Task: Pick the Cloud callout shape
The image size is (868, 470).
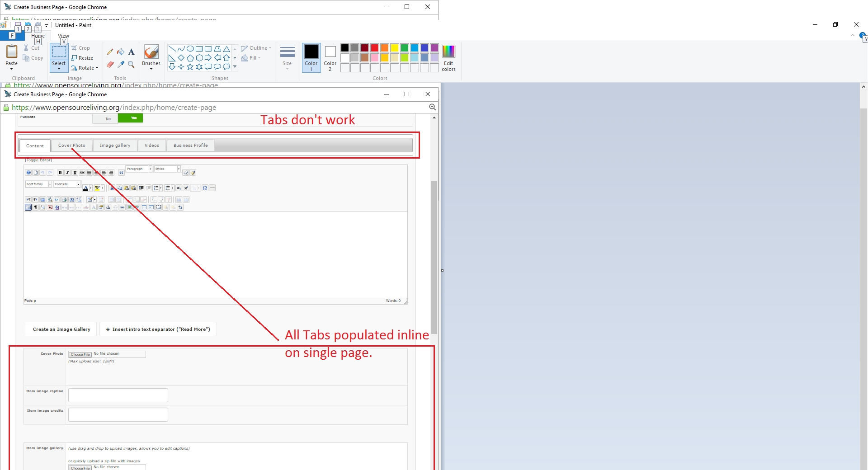Action: [x=226, y=67]
